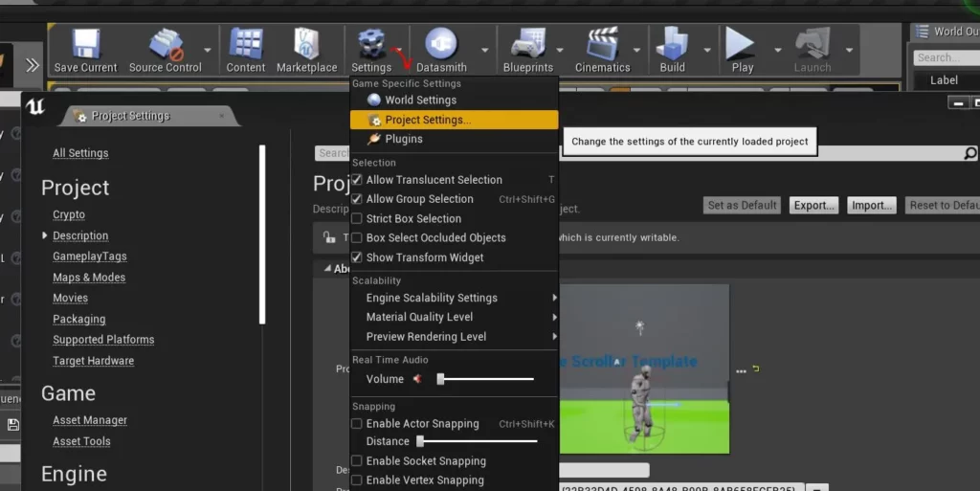The image size is (980, 491).
Task: Enable Box Select Occluded Objects
Action: [x=357, y=237]
